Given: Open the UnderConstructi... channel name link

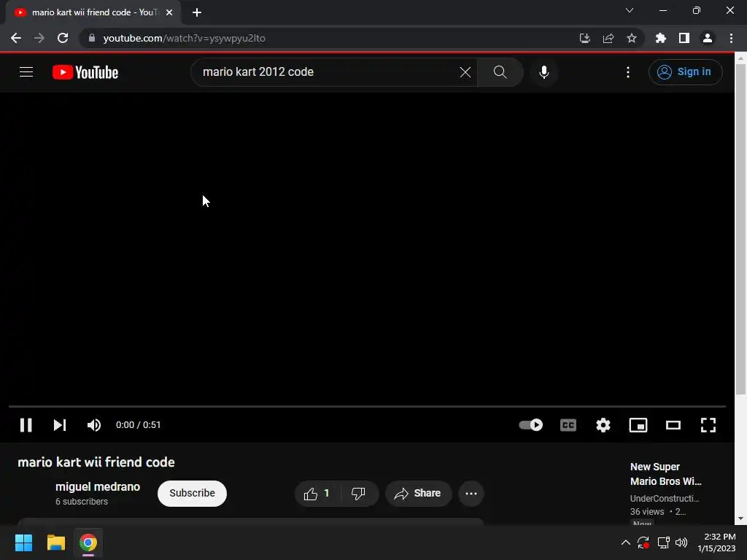Looking at the screenshot, I should point(665,498).
